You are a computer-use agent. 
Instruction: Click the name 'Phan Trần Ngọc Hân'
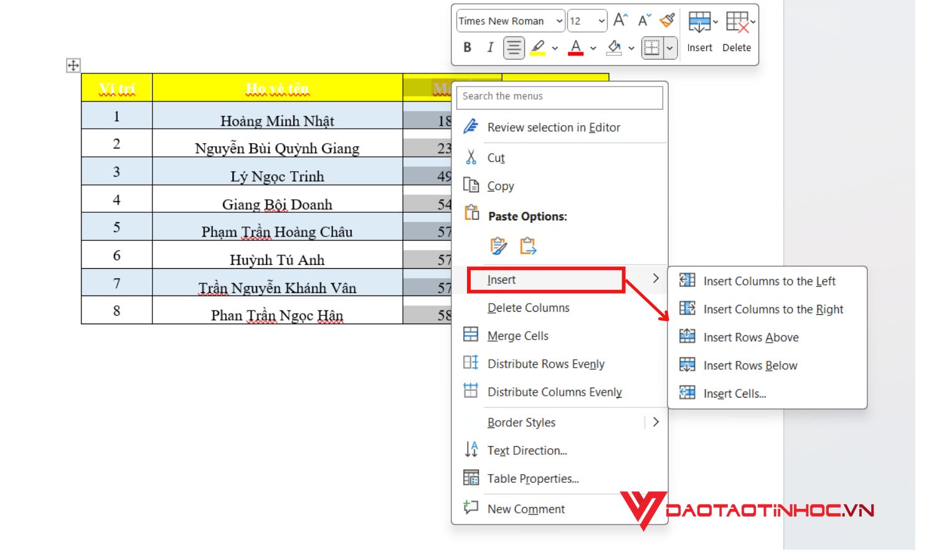[x=277, y=315]
